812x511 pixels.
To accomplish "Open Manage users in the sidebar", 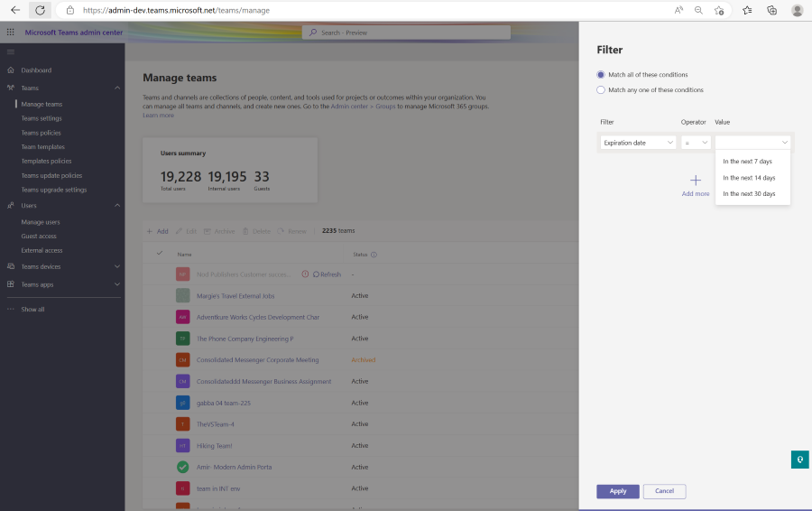I will [x=41, y=222].
